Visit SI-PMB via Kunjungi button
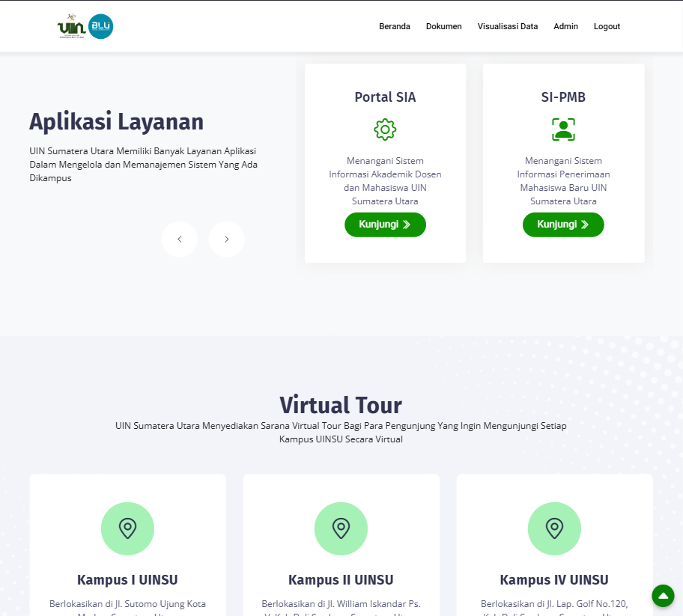 [x=563, y=225]
